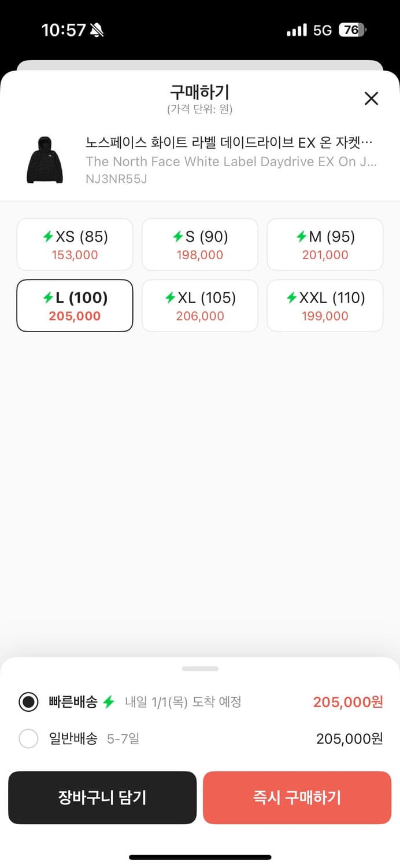Expand the bottom delivery sheet handle
Image resolution: width=400 pixels, height=868 pixels.
coord(200,669)
